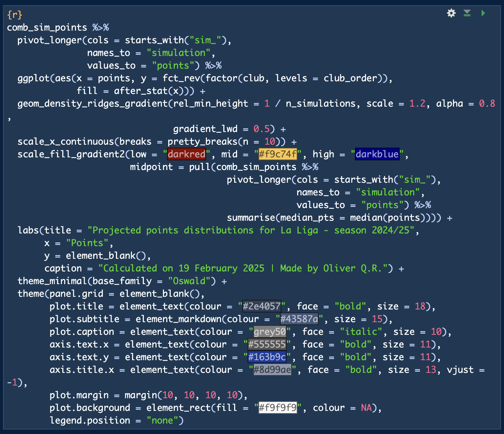Click on plot.background argument
The width and height of the screenshot is (504, 434).
coord(90,408)
